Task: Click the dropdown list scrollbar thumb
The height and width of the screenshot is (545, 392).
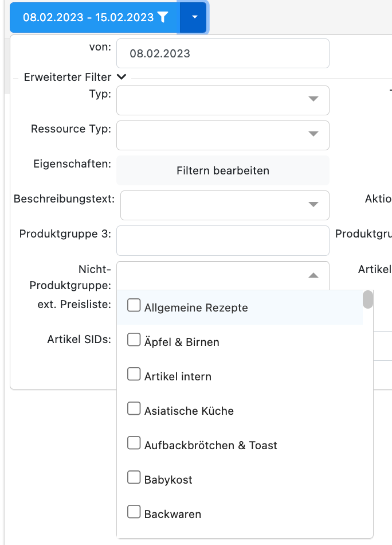Action: [368, 300]
